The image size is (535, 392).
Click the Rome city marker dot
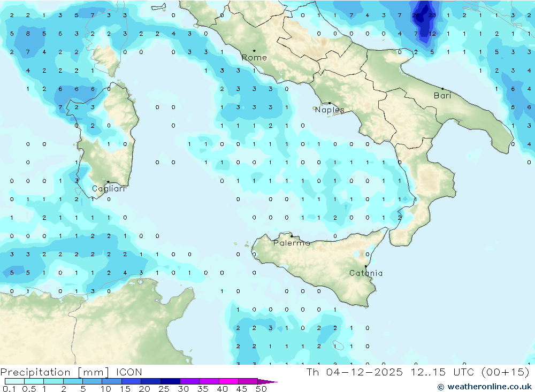[x=254, y=50]
